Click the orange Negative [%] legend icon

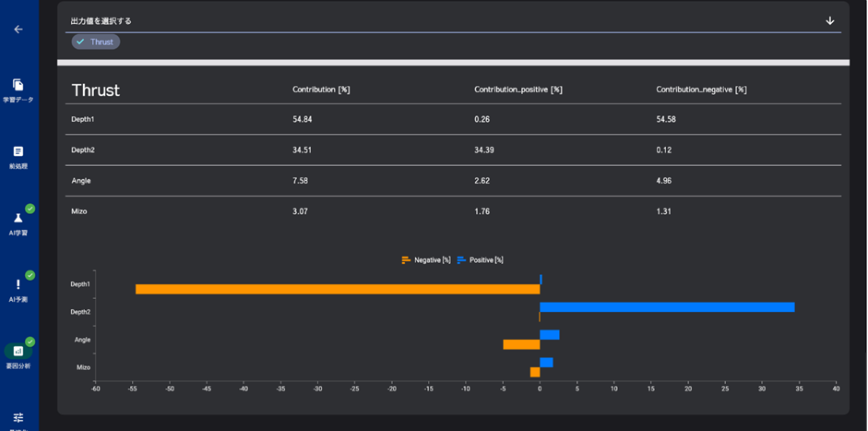coord(406,260)
